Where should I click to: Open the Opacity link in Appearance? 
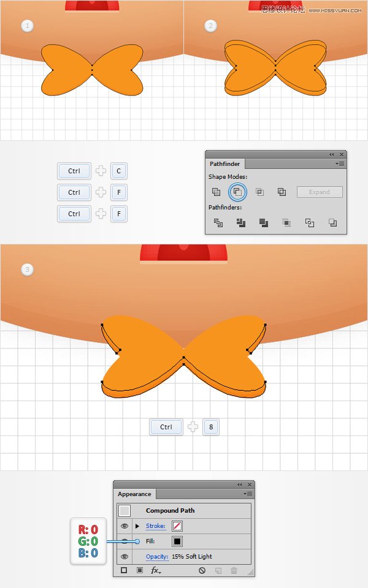pos(157,557)
